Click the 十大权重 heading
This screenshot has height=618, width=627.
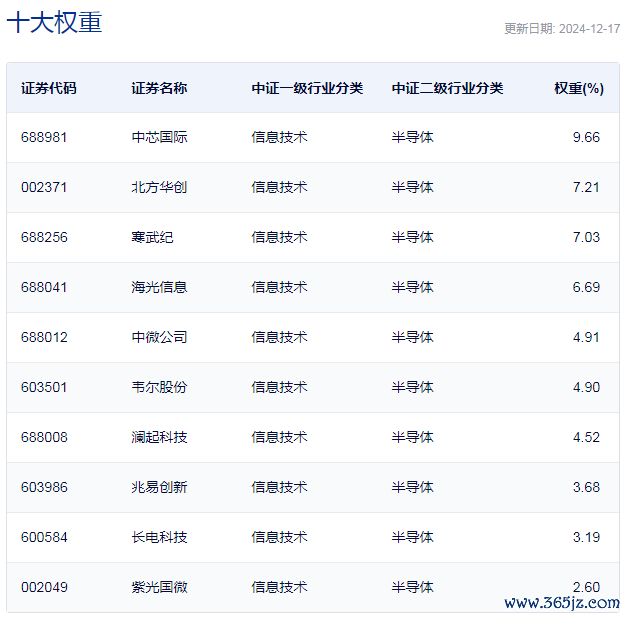(x=54, y=22)
